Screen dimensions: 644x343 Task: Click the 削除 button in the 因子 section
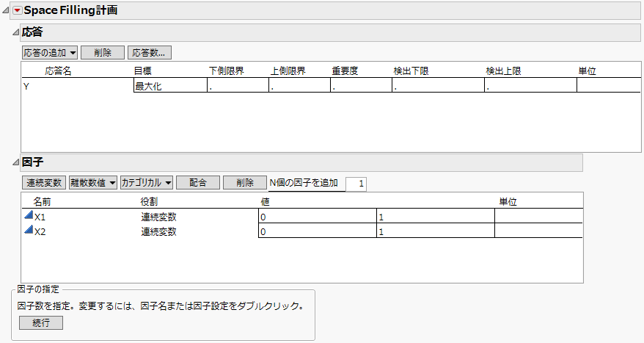pyautogui.click(x=245, y=183)
